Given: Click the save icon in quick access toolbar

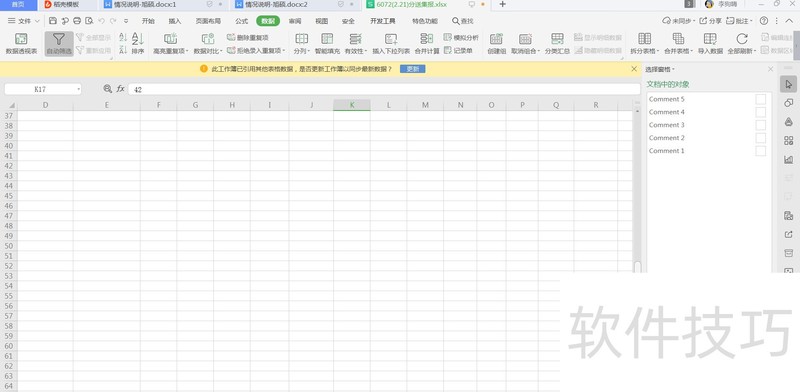Looking at the screenshot, I should (53, 21).
